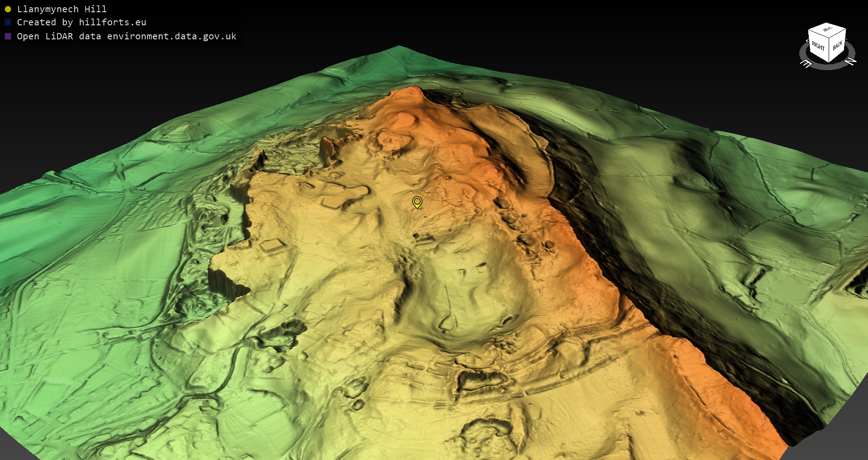Click the purple legend square

pos(8,36)
